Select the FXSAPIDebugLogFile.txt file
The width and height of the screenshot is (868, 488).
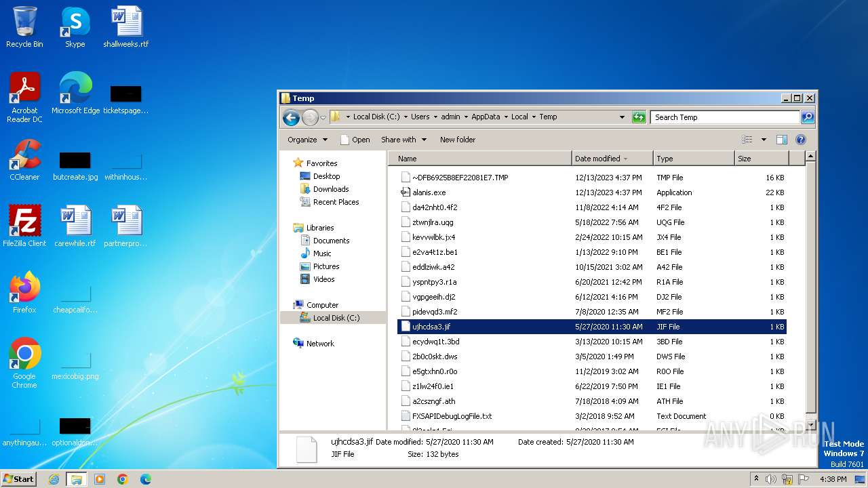[x=591, y=416]
